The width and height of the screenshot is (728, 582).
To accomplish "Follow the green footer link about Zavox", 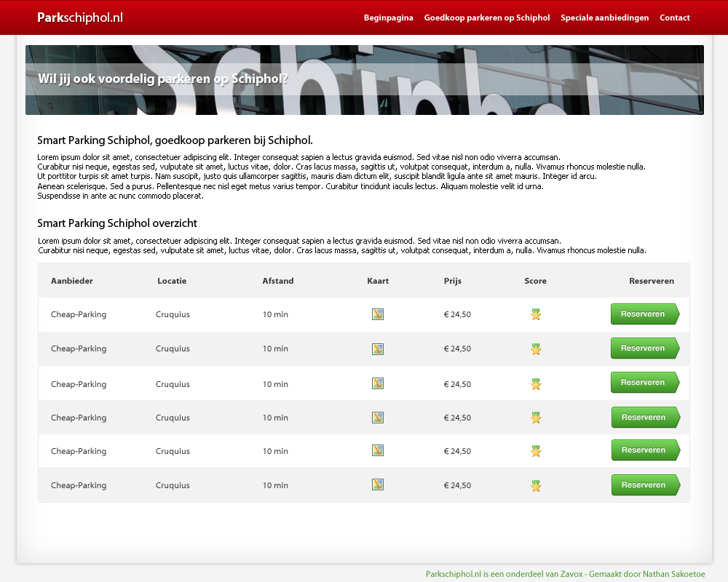I will pyautogui.click(x=565, y=574).
